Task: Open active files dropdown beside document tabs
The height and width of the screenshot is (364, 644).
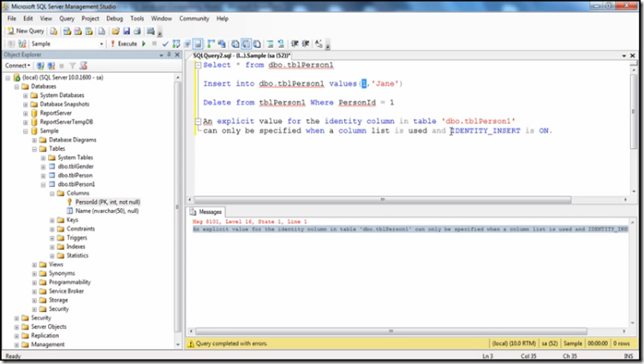Action: tap(623, 56)
